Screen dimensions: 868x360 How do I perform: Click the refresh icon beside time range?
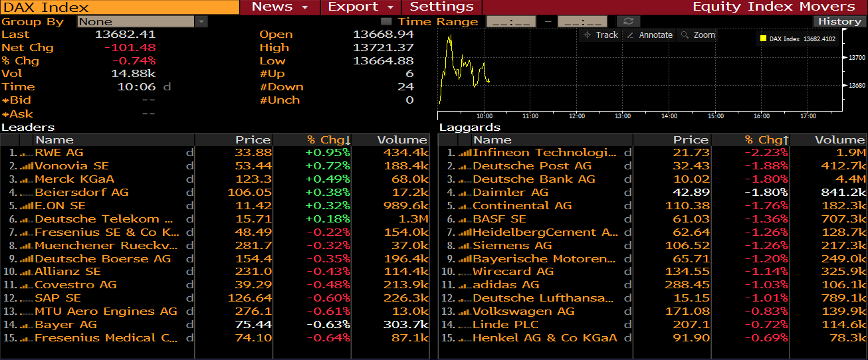627,21
